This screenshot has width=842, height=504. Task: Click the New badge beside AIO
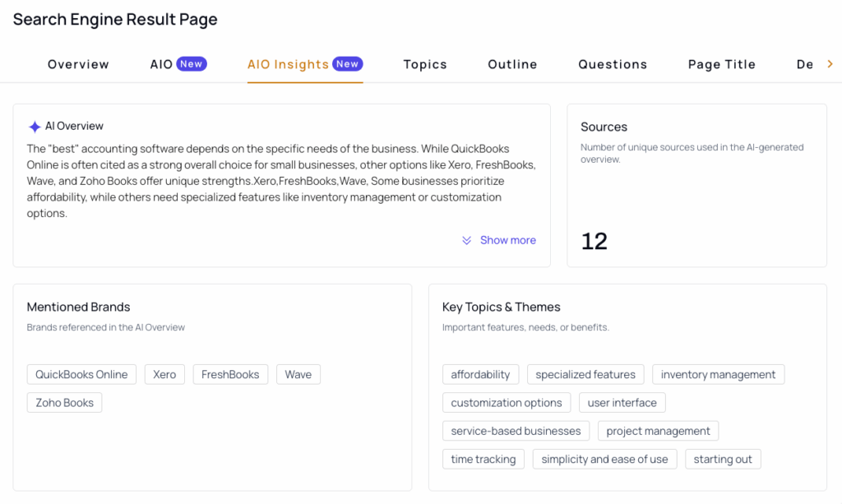191,64
